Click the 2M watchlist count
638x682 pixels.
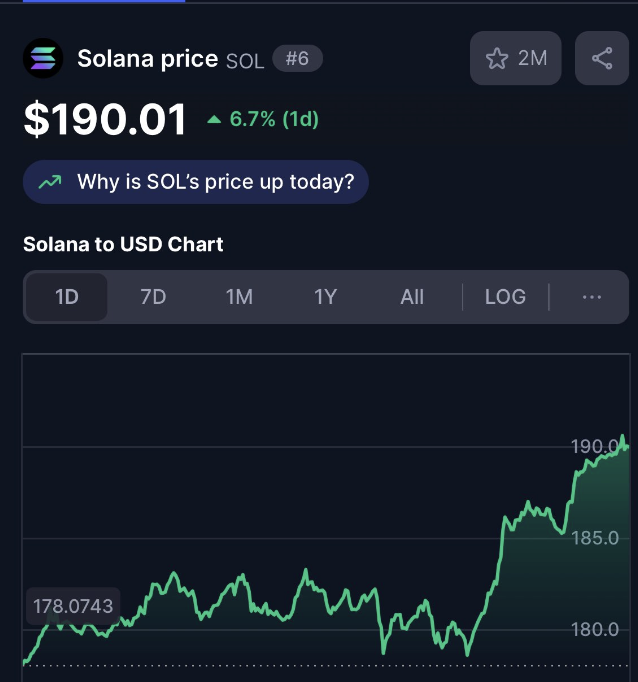click(x=532, y=58)
